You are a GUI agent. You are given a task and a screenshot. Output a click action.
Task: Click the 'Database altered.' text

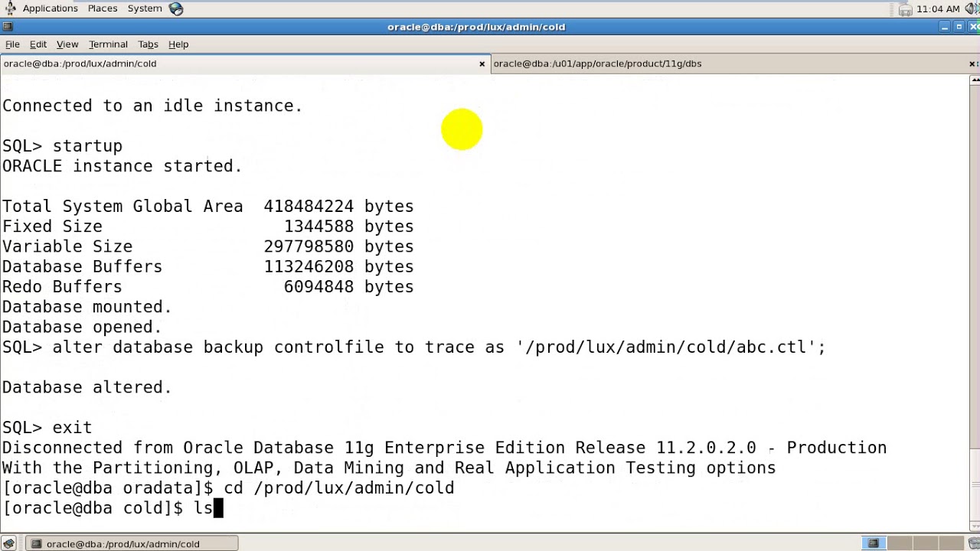[x=87, y=387]
